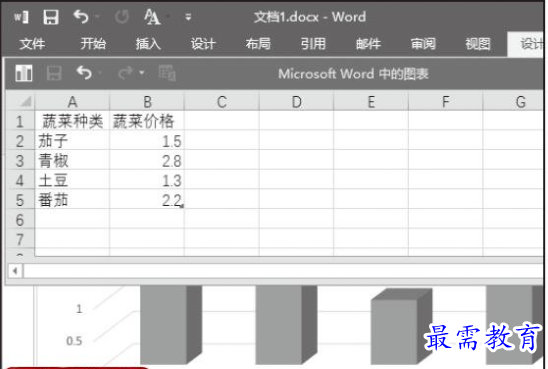
Task: Click the Word application icon in the title bar
Action: click(21, 17)
